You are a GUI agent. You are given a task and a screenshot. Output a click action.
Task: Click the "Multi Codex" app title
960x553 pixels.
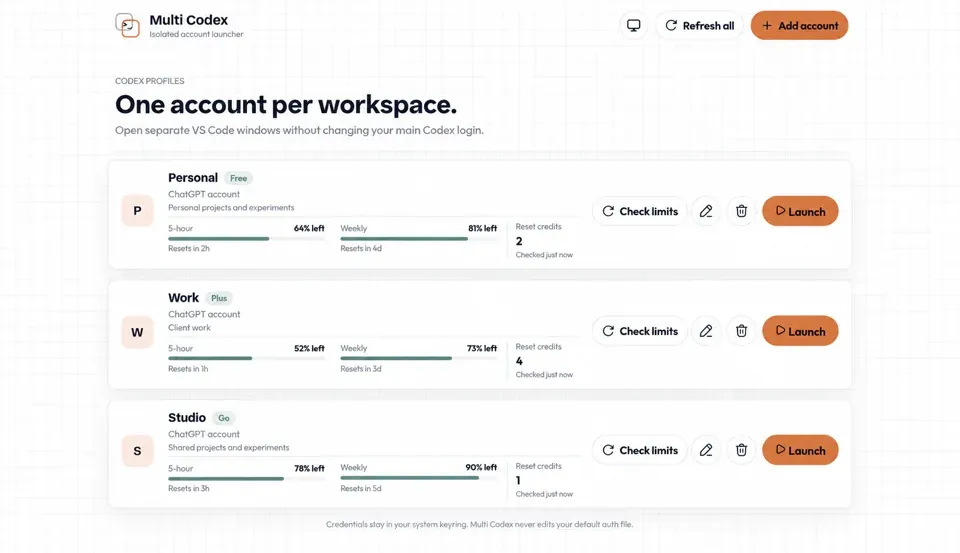[x=189, y=20]
